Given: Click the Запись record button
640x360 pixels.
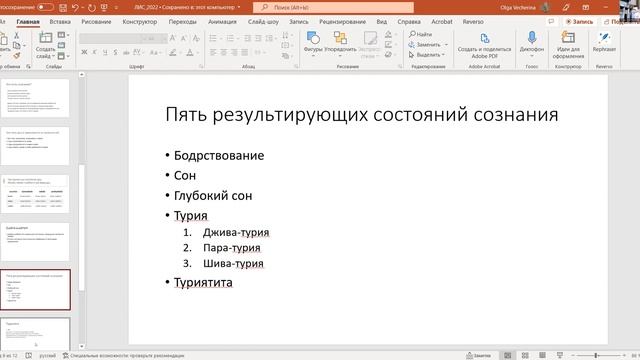Looking at the screenshot, I should pyautogui.click(x=579, y=22).
